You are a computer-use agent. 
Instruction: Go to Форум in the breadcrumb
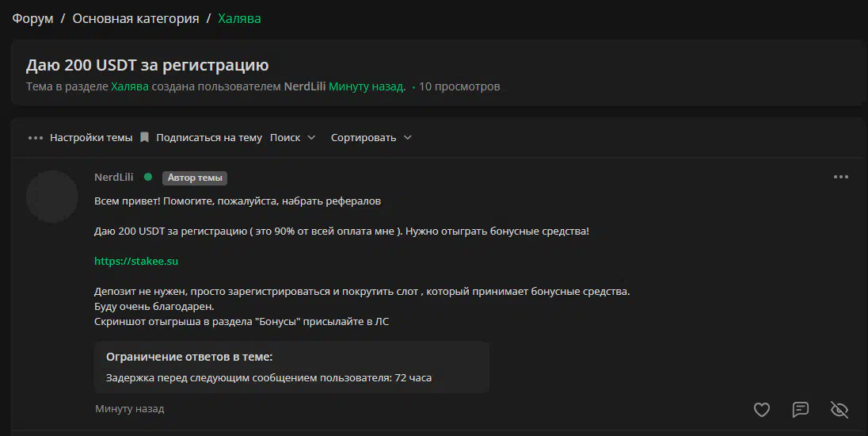pos(32,18)
